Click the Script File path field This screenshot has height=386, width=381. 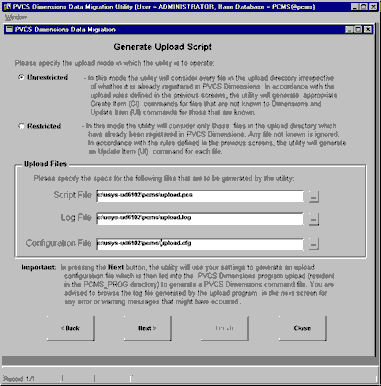tap(200, 196)
